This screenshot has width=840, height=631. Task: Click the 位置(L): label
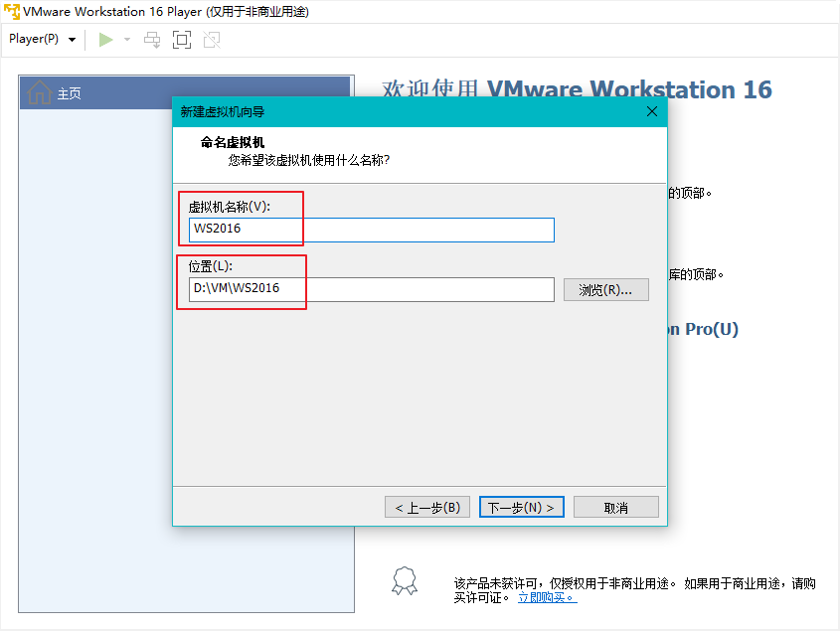pos(210,265)
